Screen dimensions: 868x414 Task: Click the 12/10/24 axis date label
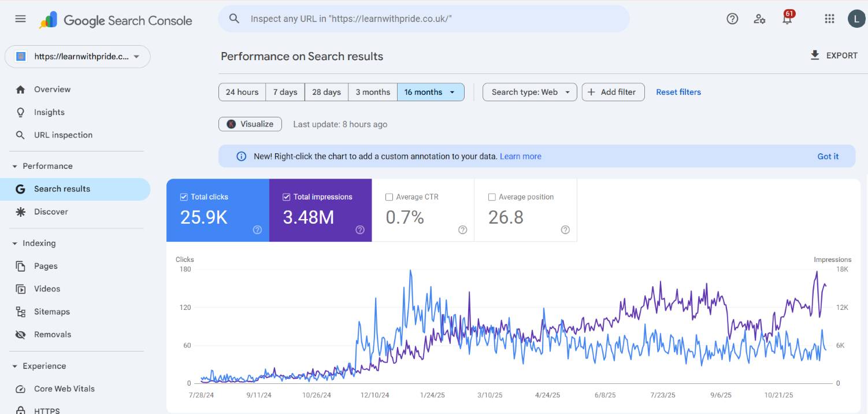374,395
